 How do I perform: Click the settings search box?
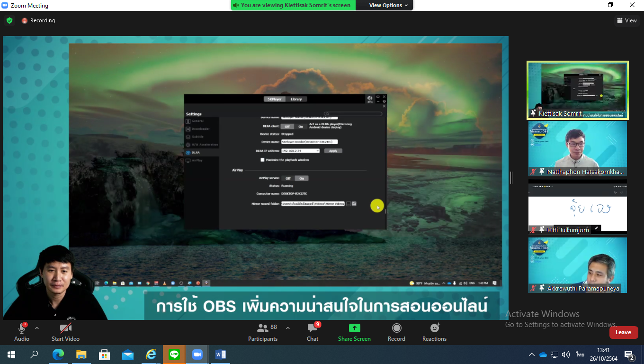coord(353,114)
